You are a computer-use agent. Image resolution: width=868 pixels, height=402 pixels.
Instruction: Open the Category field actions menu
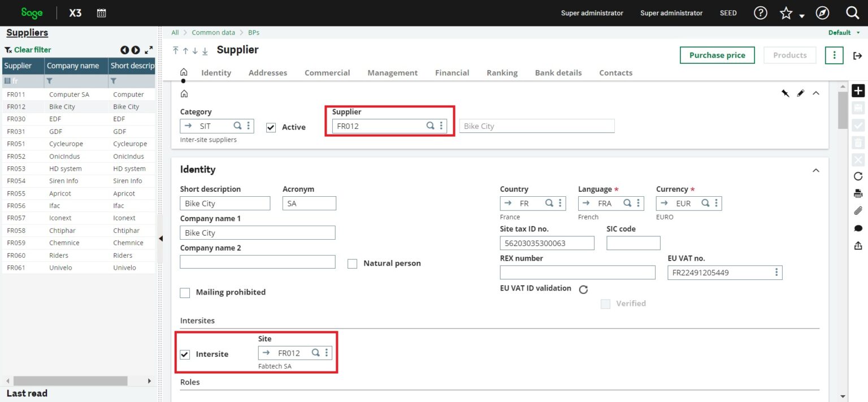[x=248, y=126]
